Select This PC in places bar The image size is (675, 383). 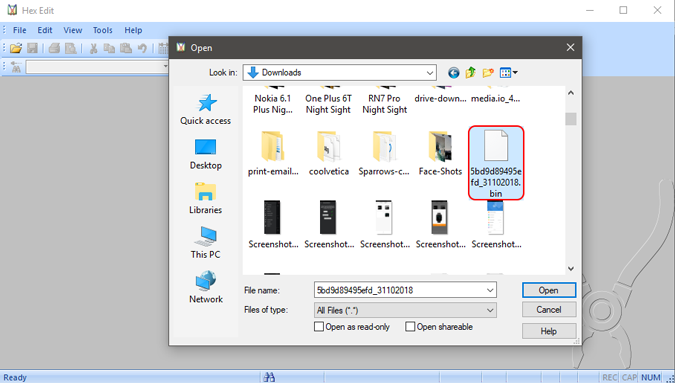click(x=206, y=243)
